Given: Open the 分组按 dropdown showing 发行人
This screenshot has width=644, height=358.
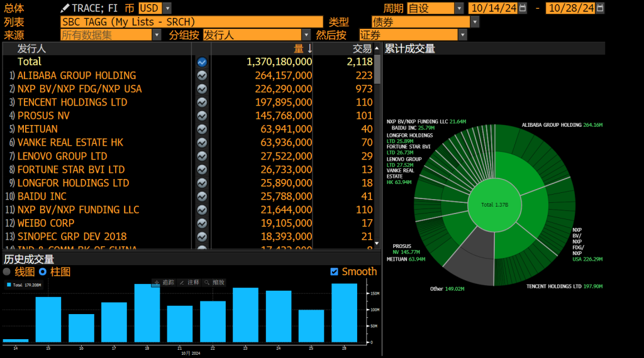Looking at the screenshot, I should [x=306, y=35].
